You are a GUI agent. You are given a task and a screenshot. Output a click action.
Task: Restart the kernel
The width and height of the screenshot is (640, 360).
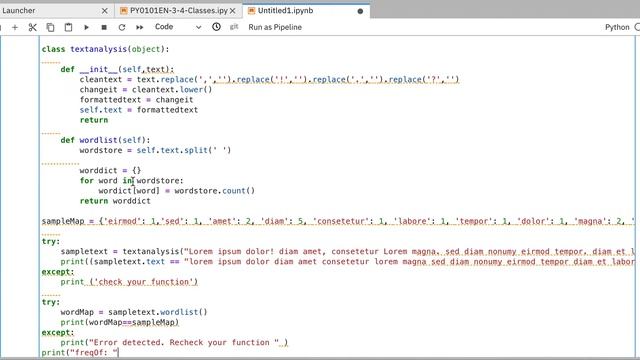pyautogui.click(x=122, y=27)
